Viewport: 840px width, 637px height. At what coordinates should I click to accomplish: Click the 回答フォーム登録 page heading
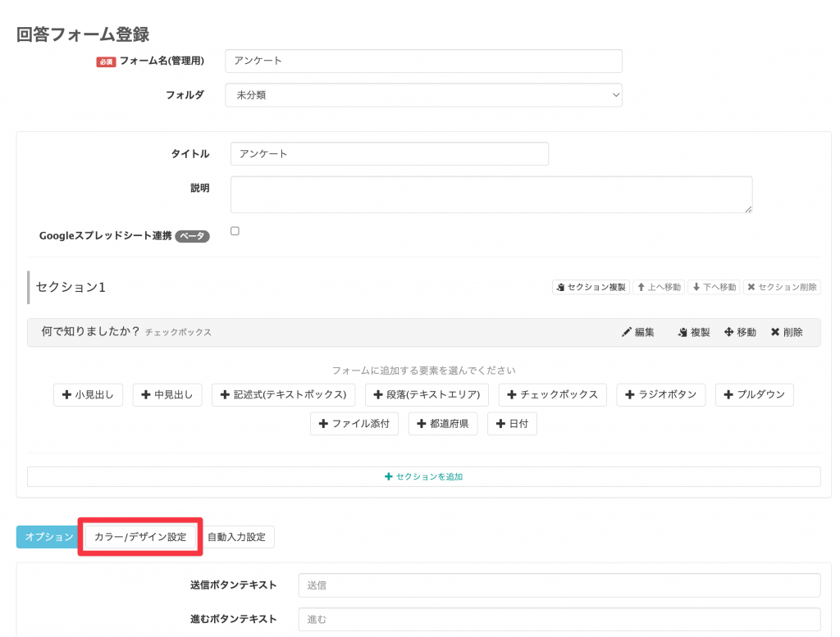tap(83, 34)
